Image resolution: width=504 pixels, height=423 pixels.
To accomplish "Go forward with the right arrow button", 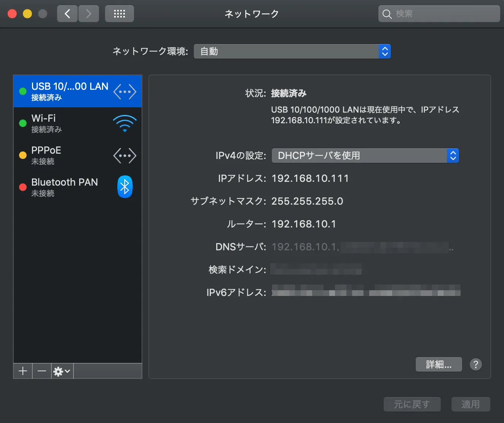I will 89,14.
